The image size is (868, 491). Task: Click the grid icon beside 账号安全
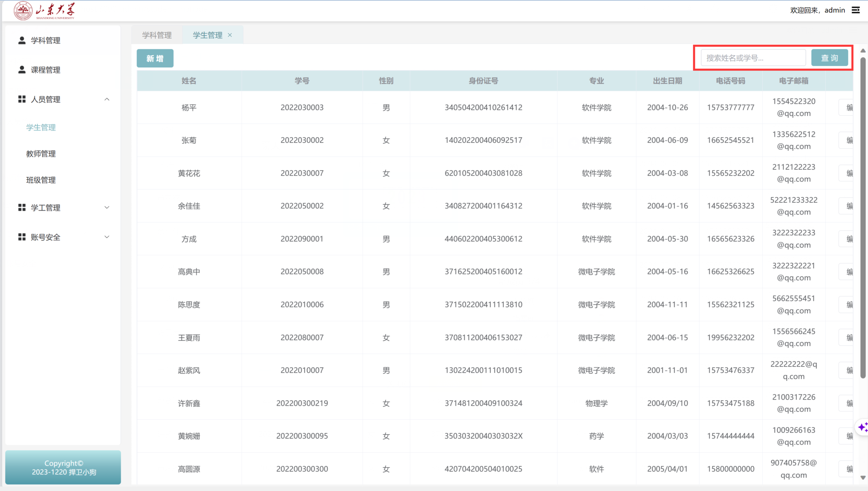point(22,237)
